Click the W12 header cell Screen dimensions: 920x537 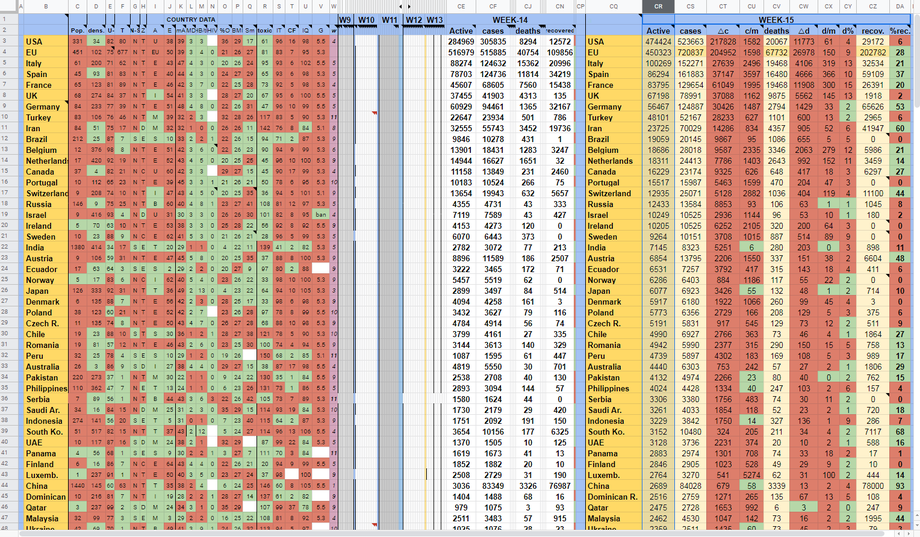[414, 19]
